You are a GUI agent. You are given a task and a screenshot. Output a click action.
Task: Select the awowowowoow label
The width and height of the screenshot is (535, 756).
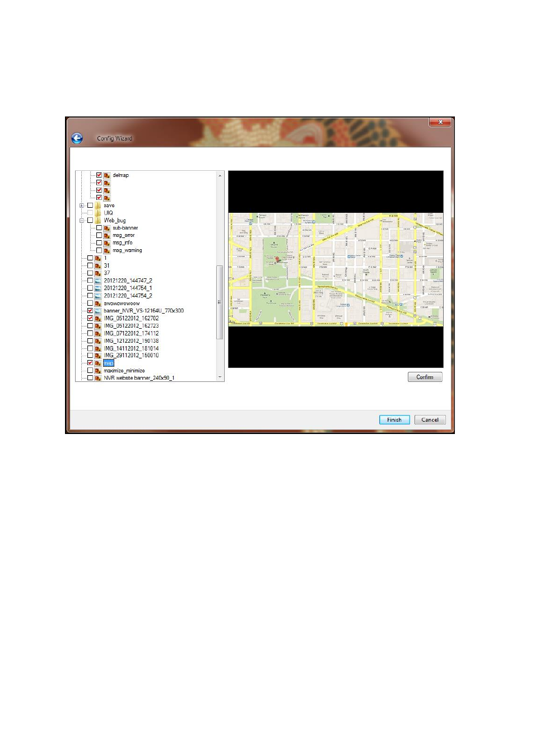(122, 303)
